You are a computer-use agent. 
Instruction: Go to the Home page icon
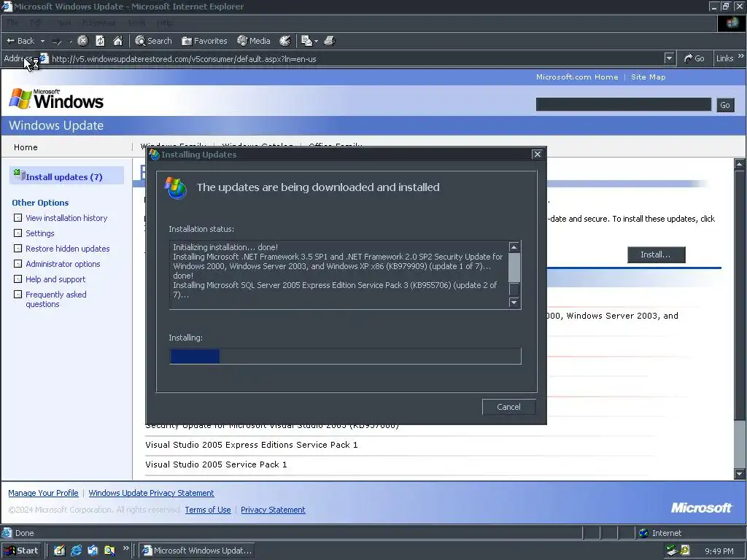[x=118, y=41]
